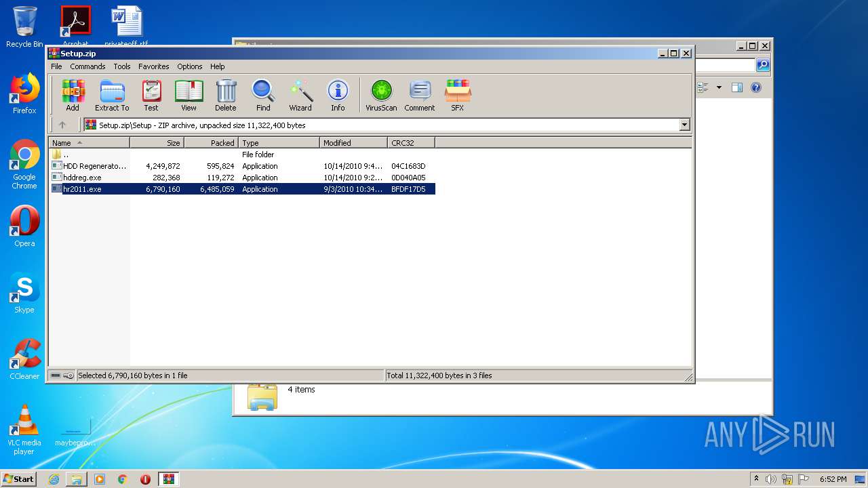Open Recycle Bin on the desktop

[x=24, y=27]
